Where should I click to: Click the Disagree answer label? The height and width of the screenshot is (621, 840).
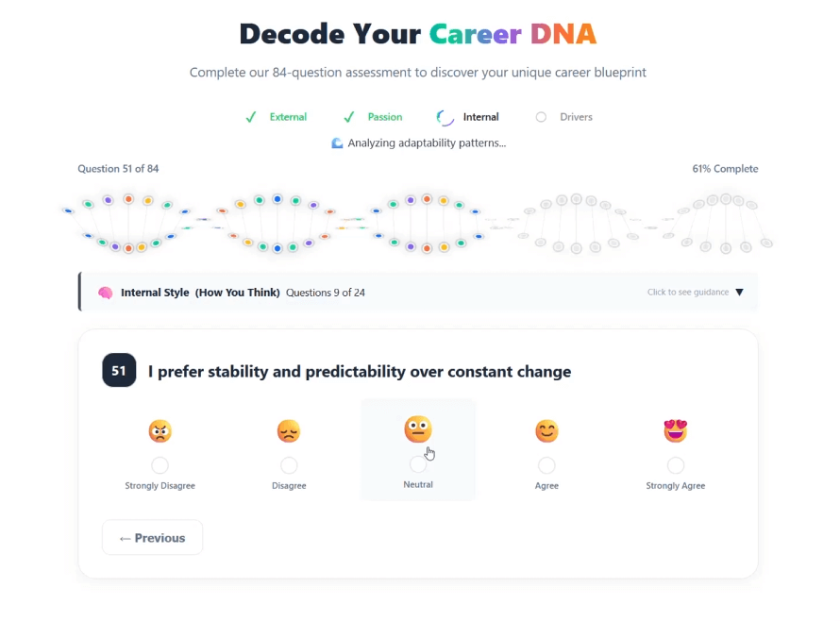point(289,486)
